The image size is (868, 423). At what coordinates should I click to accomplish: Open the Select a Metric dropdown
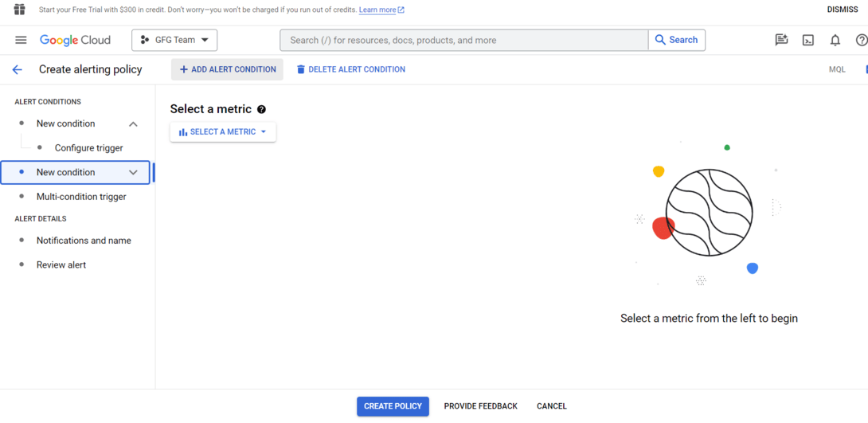pos(223,132)
